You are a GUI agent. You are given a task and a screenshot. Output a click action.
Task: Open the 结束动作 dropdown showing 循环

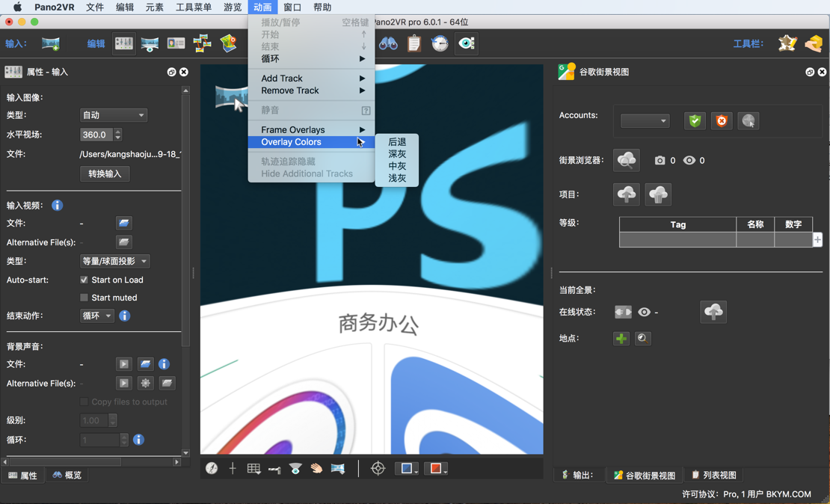click(x=99, y=315)
